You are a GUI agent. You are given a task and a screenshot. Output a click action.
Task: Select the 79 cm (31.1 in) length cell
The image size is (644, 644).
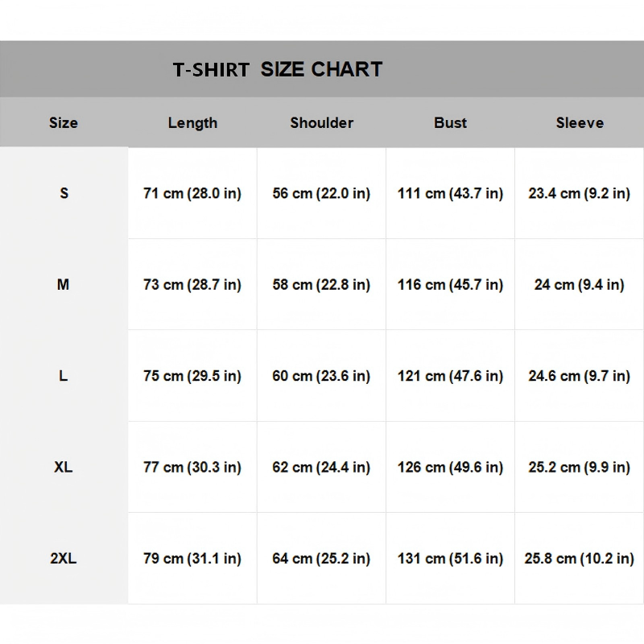pos(192,558)
